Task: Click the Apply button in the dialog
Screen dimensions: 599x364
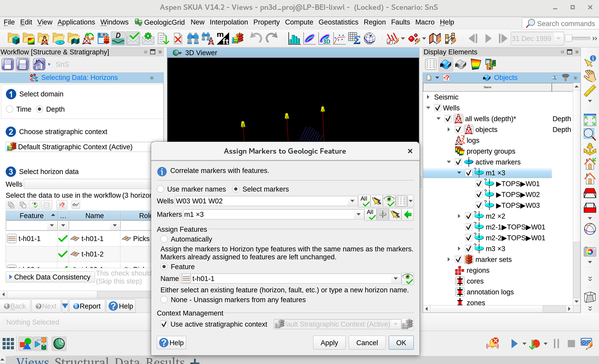Action: (329, 343)
